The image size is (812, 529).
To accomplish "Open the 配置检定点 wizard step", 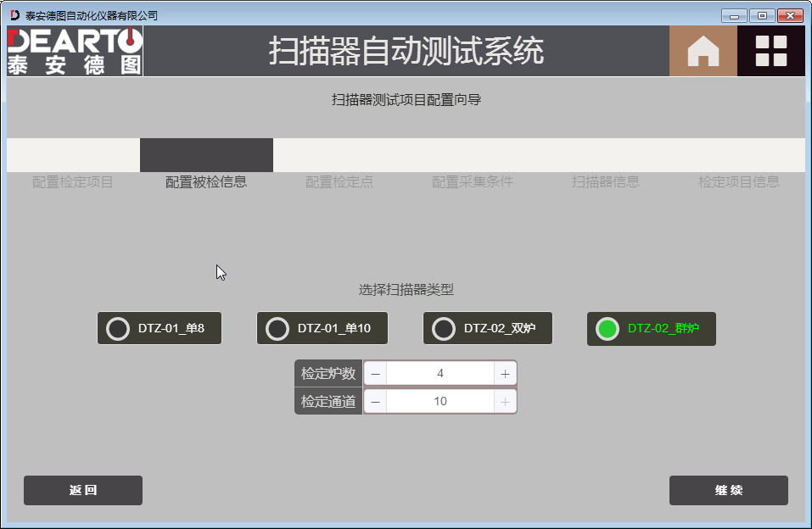I will click(339, 181).
